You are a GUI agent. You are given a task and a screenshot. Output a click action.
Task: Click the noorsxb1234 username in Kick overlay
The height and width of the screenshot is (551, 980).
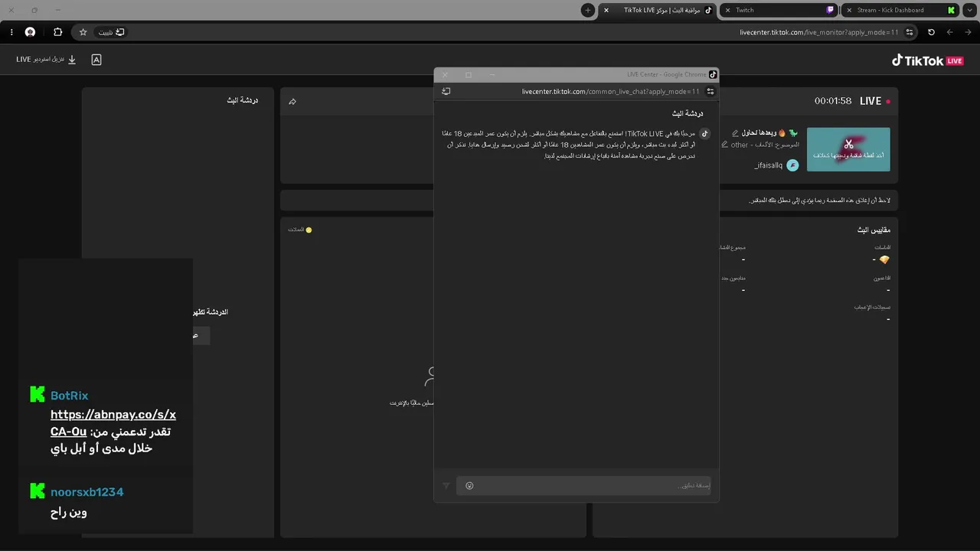(87, 492)
